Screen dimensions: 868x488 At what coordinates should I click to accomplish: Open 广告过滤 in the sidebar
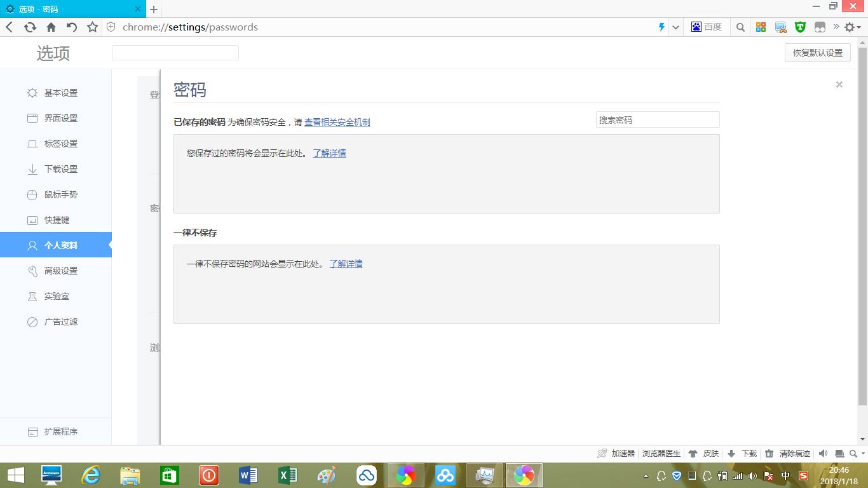point(56,322)
